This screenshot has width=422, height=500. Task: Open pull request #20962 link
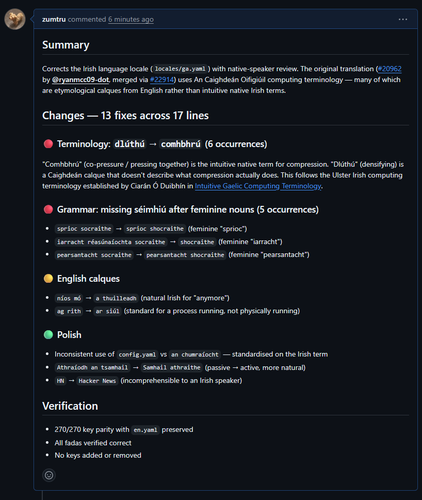pos(390,69)
